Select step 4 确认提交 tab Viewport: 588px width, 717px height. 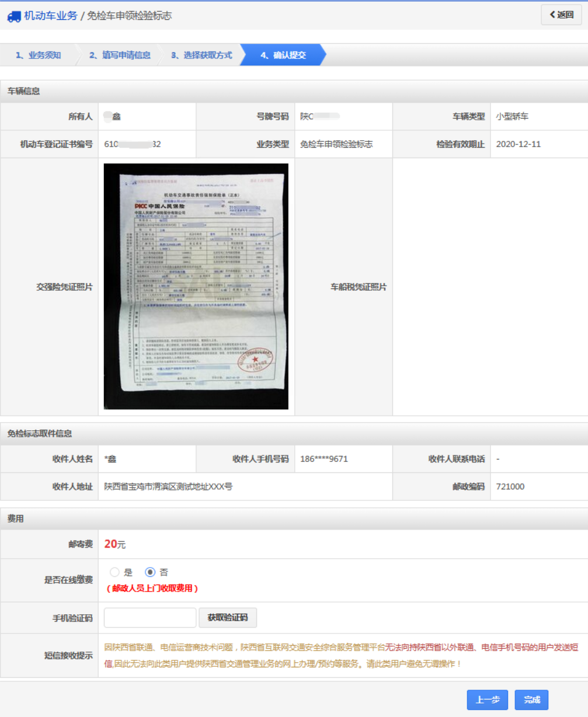283,55
